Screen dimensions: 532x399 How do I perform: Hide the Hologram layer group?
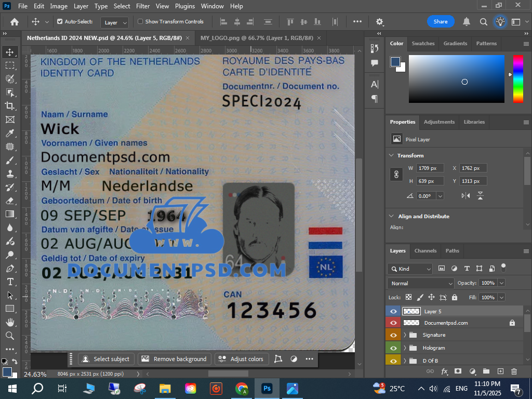[x=393, y=348]
